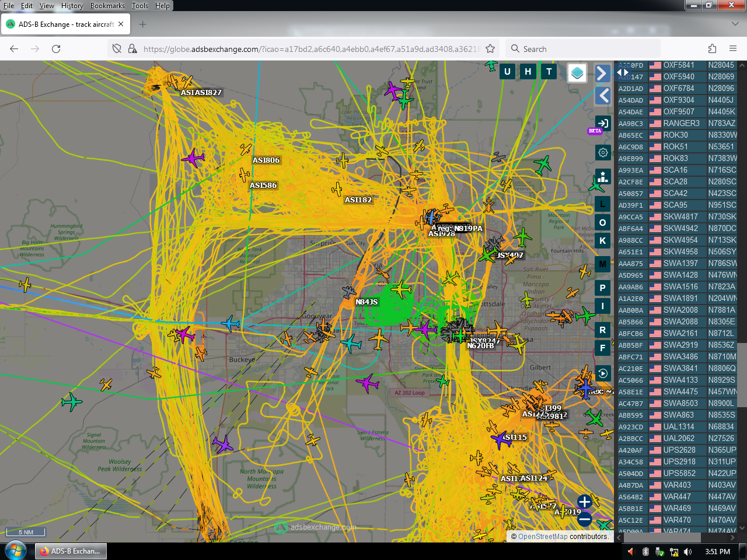The image size is (747, 560).
Task: Go forward to the next page
Action: tap(35, 49)
